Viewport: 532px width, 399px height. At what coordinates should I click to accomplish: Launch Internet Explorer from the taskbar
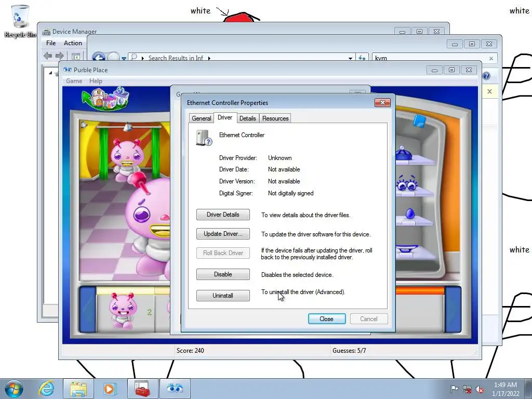tap(46, 389)
